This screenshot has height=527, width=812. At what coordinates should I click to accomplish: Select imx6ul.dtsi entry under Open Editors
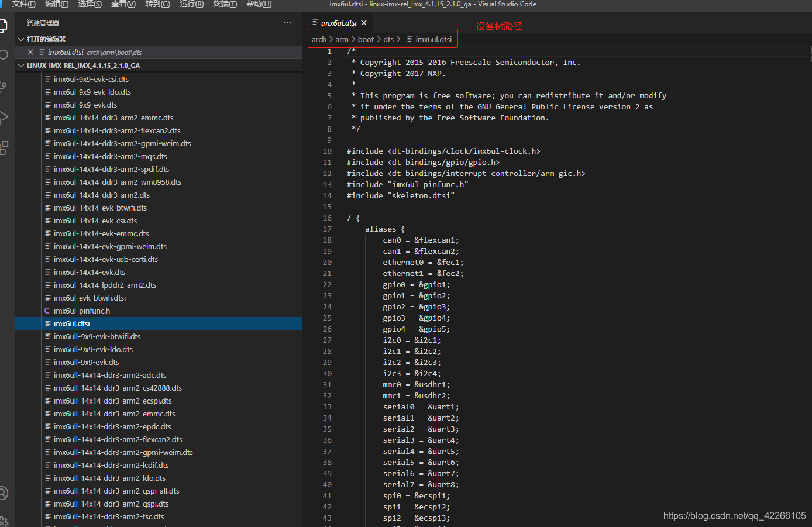(x=159, y=52)
